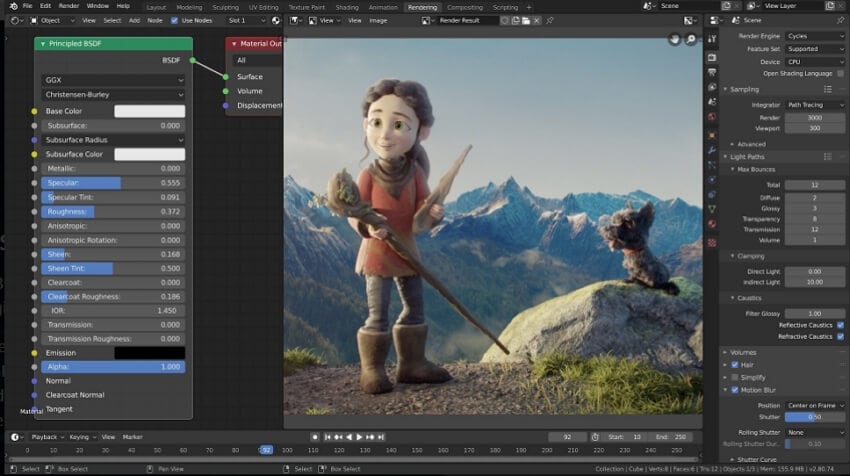Open the Texture properties checker tab icon
850x476 pixels.
tap(712, 242)
